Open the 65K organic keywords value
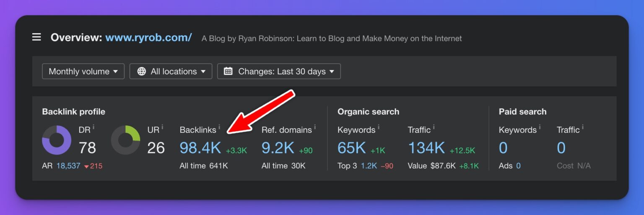This screenshot has height=215, width=644. (x=352, y=148)
